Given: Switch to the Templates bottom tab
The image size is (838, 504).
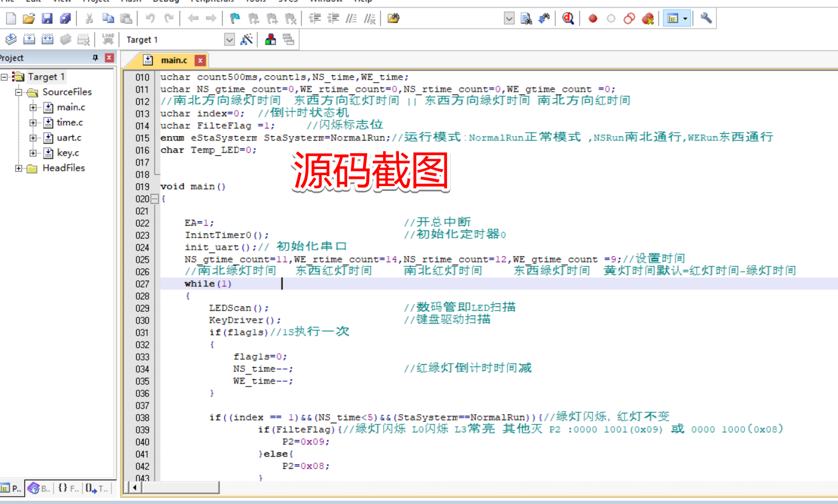Looking at the screenshot, I should pyautogui.click(x=97, y=488).
